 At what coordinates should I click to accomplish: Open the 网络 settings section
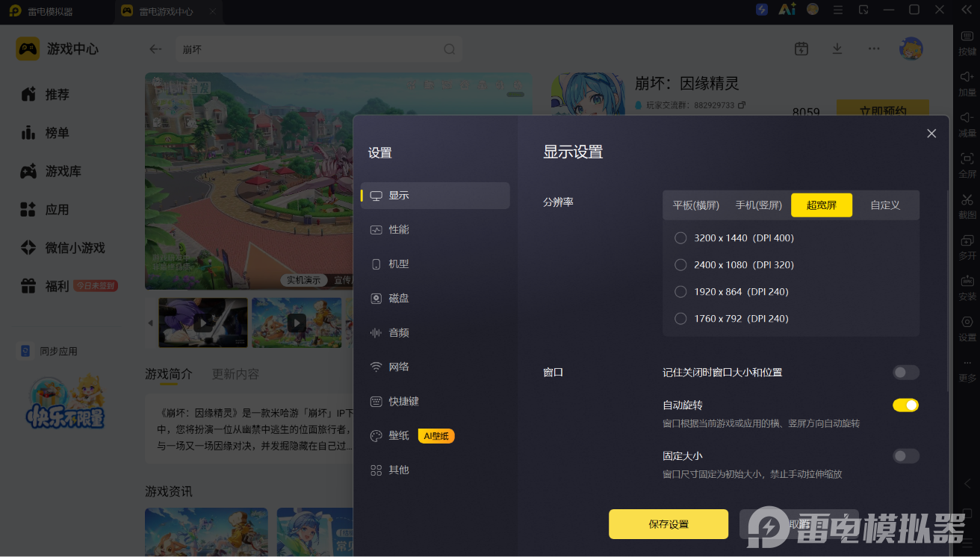click(435, 367)
